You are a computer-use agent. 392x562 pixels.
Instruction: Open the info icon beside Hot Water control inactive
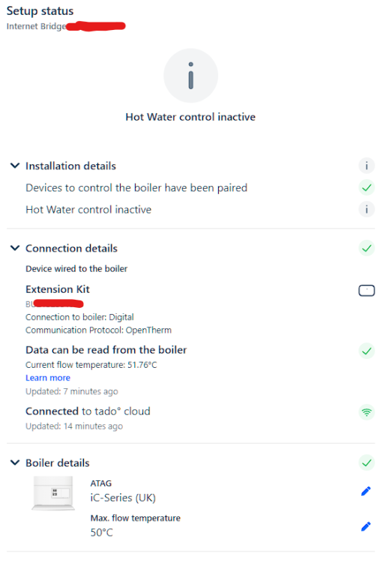coord(367,209)
